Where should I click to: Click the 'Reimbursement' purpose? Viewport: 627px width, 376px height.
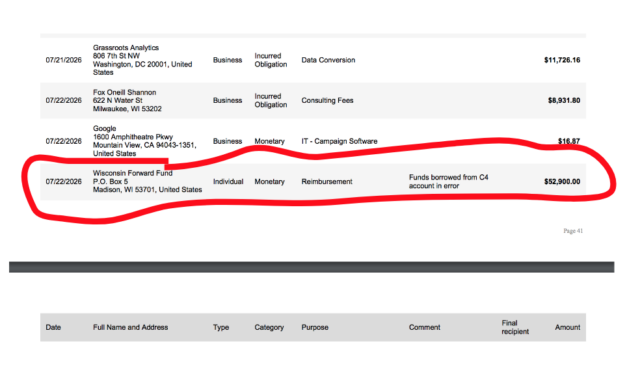pos(327,182)
